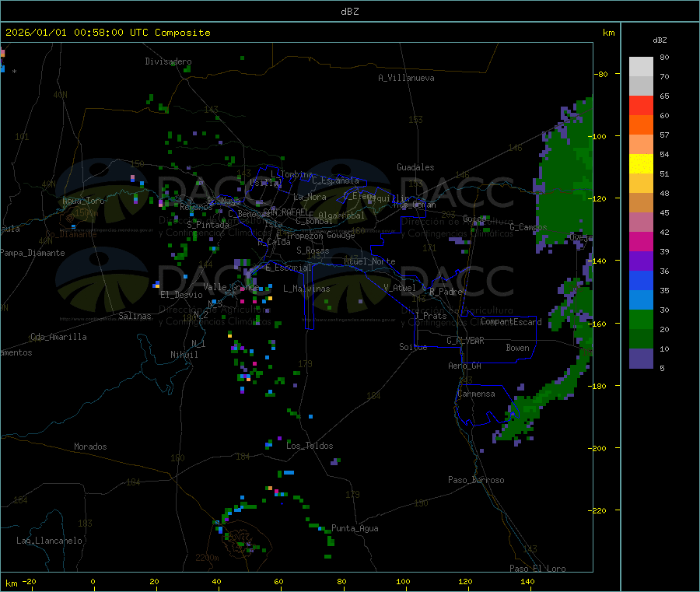Click the Divisadero map label
This screenshot has width=700, height=592.
pos(168,61)
